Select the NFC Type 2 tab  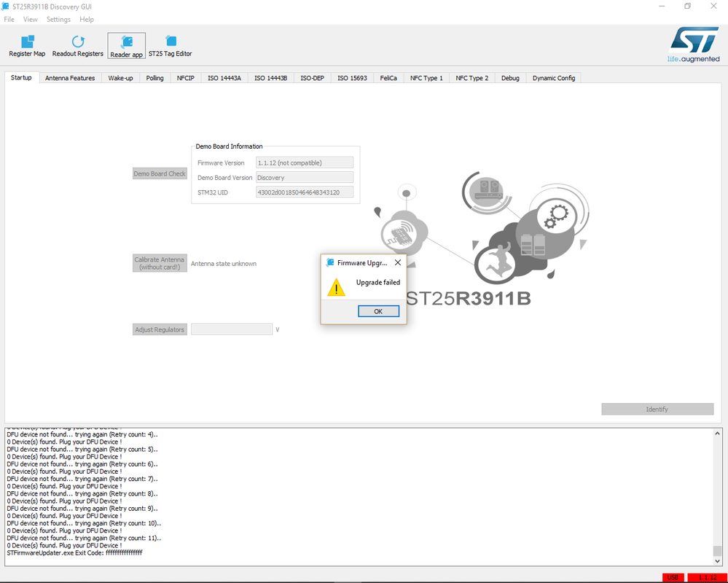coord(472,78)
